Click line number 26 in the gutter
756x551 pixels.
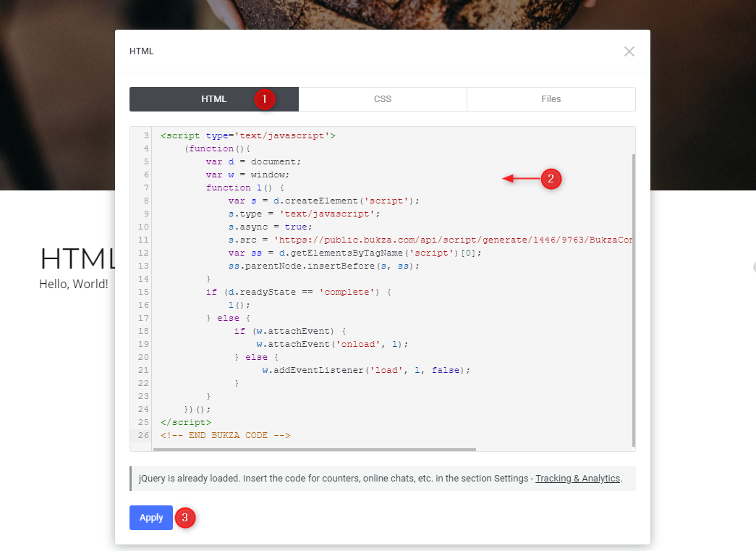click(142, 435)
